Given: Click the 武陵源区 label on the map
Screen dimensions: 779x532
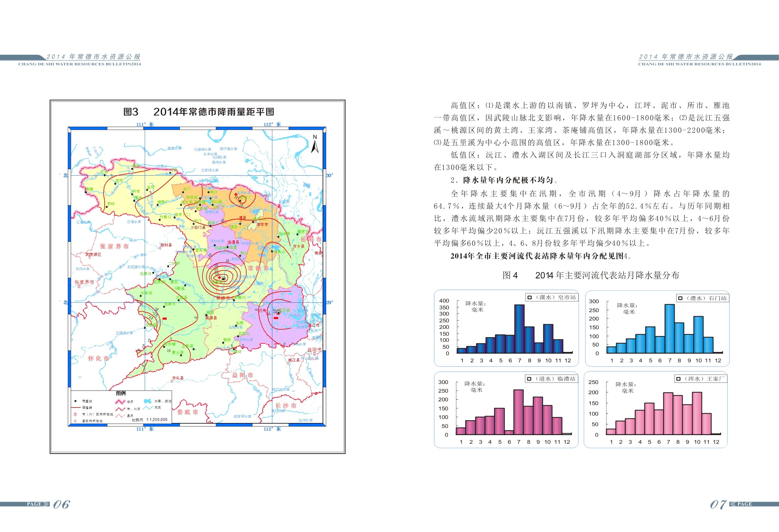Looking at the screenshot, I should coord(93,255).
